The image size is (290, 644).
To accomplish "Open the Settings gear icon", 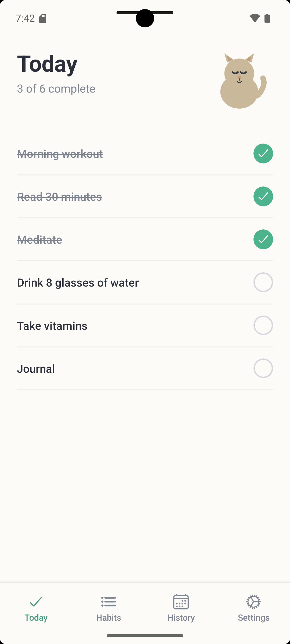I will 253,602.
